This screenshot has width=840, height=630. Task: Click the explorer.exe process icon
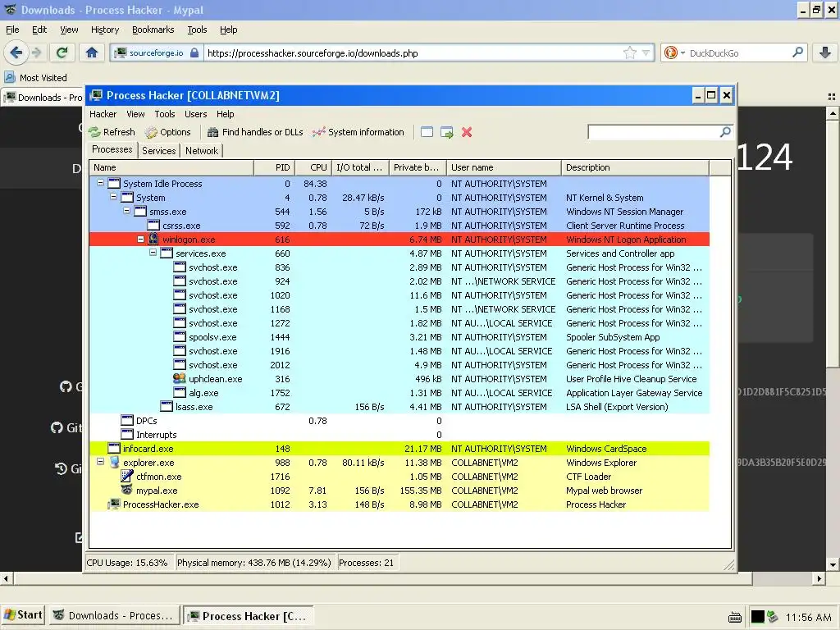tap(114, 462)
